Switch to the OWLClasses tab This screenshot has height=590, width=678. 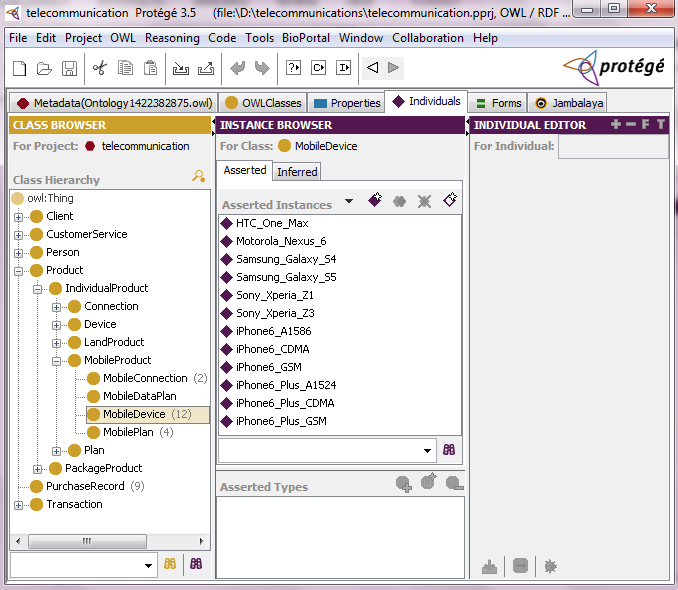[263, 103]
